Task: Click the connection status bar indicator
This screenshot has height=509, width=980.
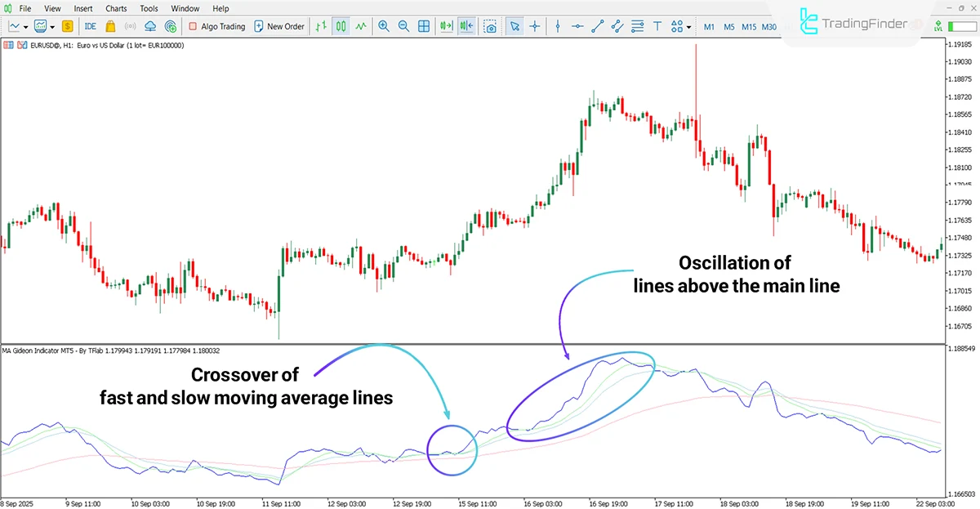Action: (x=962, y=25)
